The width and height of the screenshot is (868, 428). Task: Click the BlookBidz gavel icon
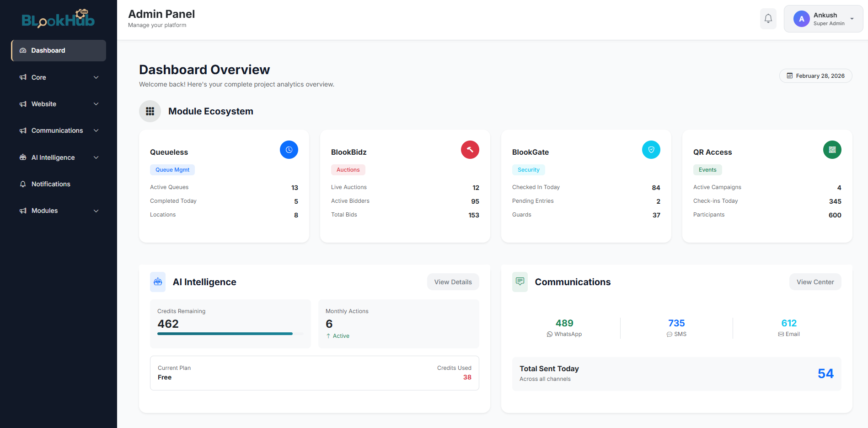coord(470,150)
